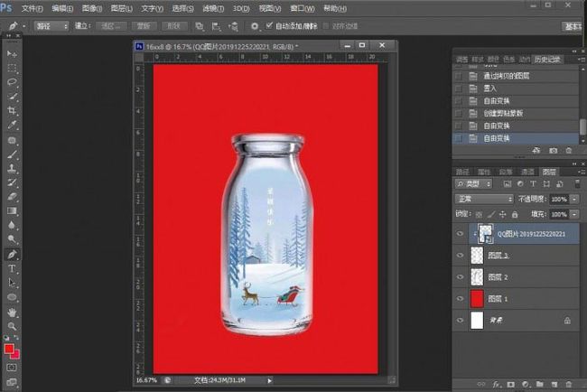Create a new layer group
The height and width of the screenshot is (392, 587).
coord(539,384)
